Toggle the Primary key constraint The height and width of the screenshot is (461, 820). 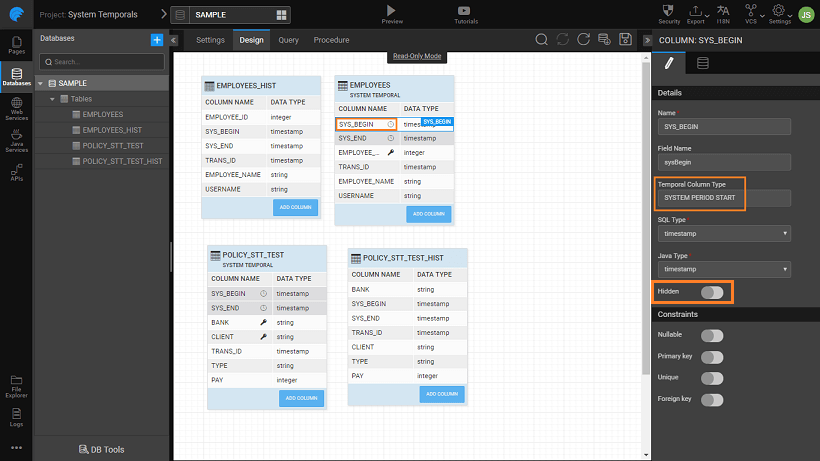[x=712, y=357]
